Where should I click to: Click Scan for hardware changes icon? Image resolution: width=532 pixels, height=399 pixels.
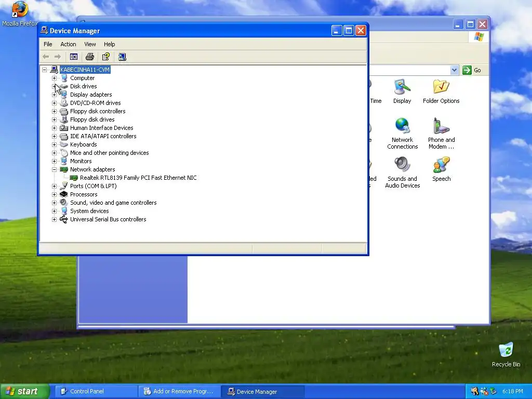pyautogui.click(x=122, y=57)
